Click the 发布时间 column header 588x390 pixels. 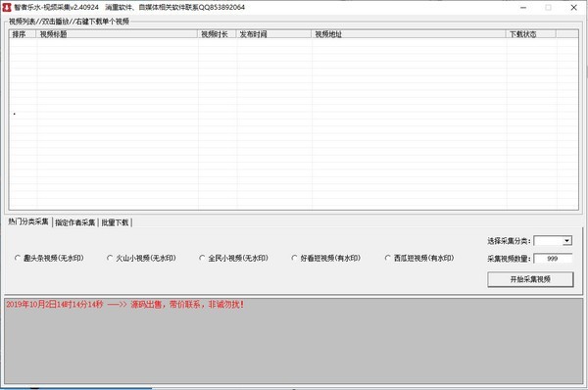point(273,34)
